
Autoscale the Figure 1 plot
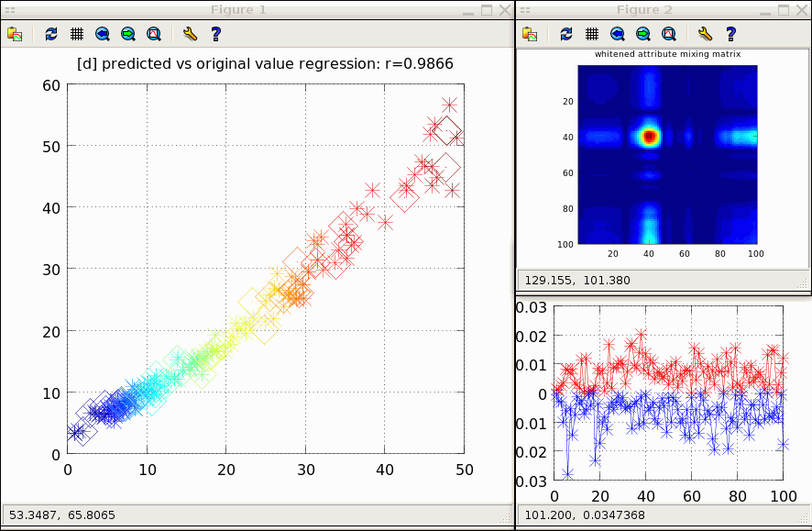pyautogui.click(x=154, y=34)
